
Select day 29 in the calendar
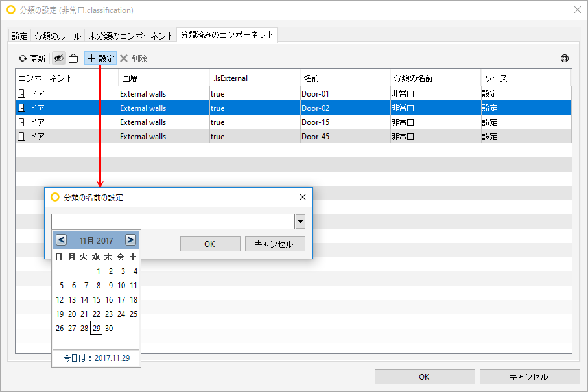tap(97, 328)
